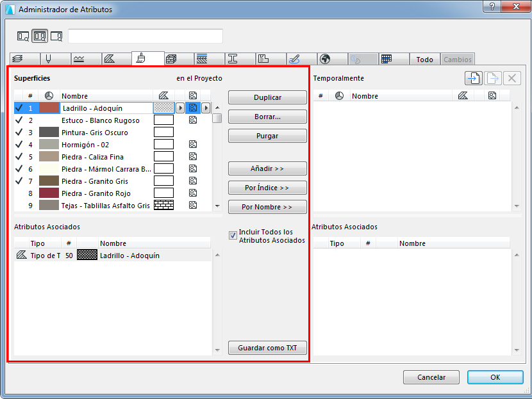This screenshot has width=532, height=399.
Task: Select the Piedra - Granito Rojo row
Action: [x=113, y=193]
